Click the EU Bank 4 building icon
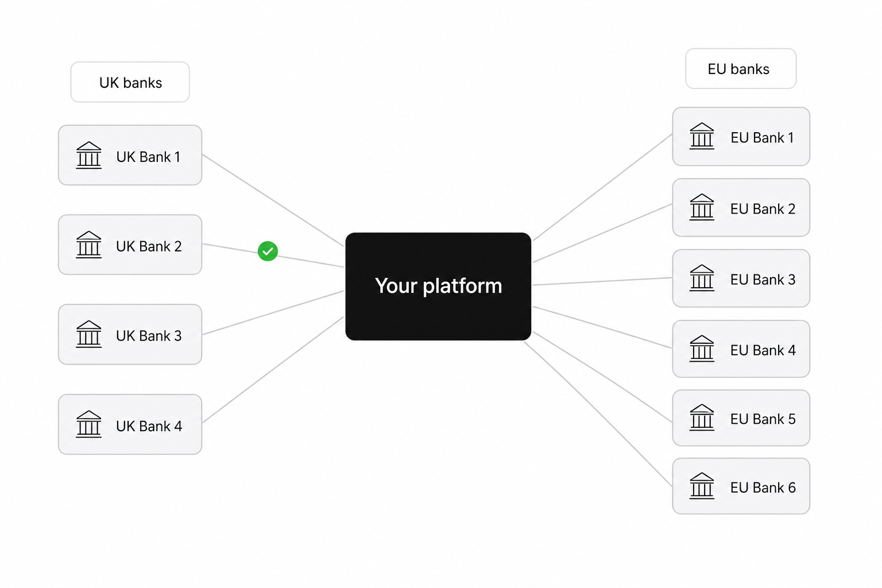This screenshot has width=882, height=588. click(x=702, y=349)
